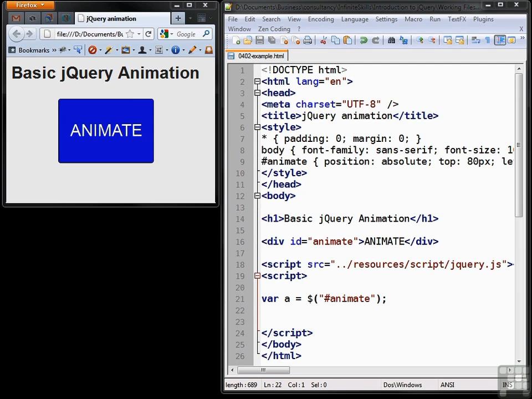
Task: Click the Dos\Windows status bar entry
Action: 402,385
